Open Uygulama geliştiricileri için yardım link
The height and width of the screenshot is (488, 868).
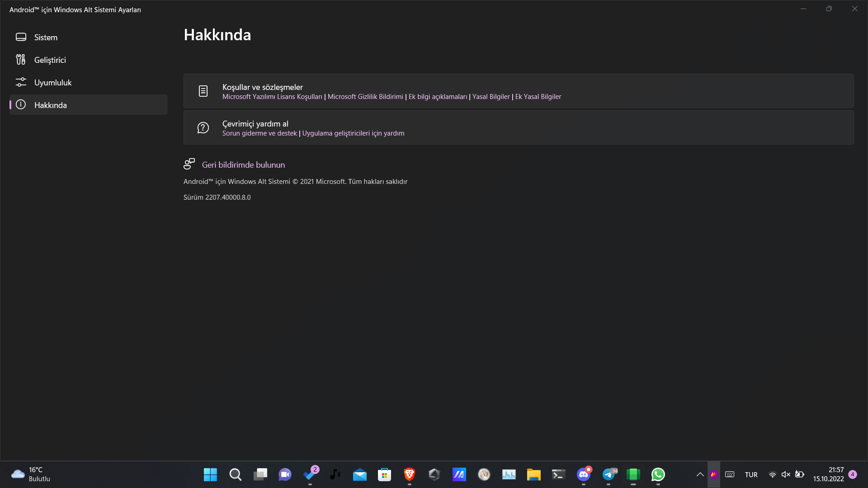tap(353, 133)
